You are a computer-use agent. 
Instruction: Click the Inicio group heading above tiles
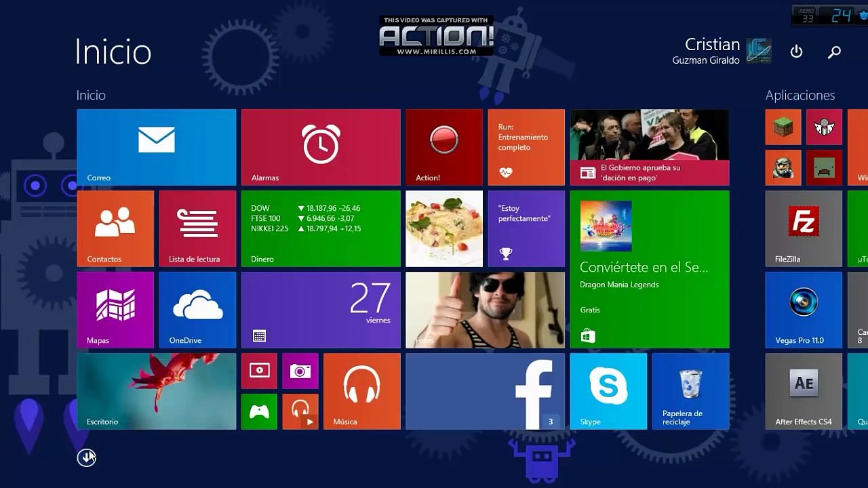tap(91, 96)
